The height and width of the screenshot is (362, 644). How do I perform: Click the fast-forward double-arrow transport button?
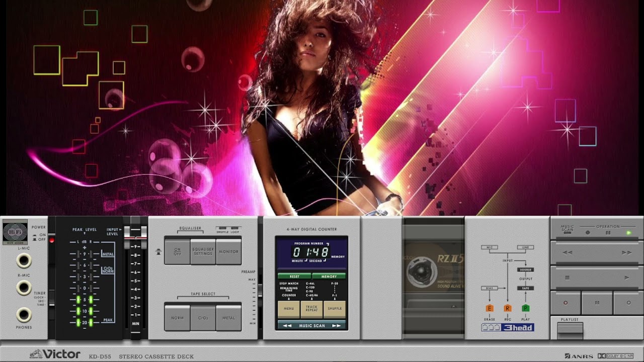626,253
